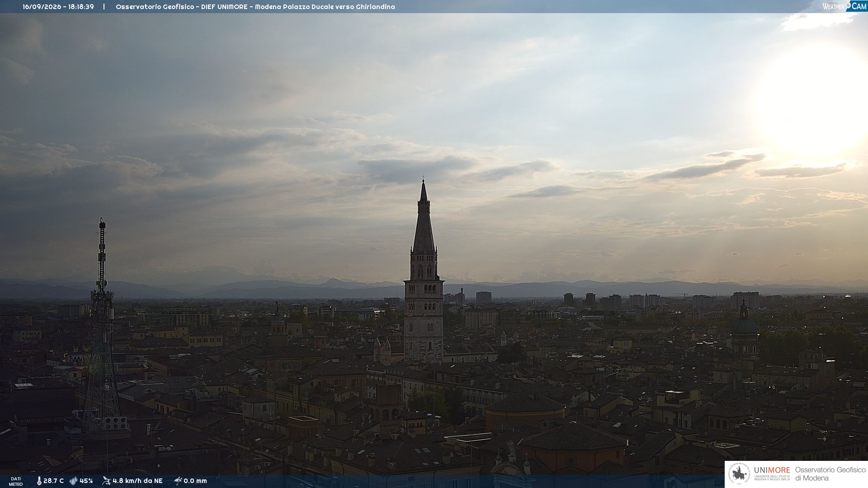Image resolution: width=868 pixels, height=488 pixels.
Task: Click the rain umbrella precipitation icon
Action: [178, 481]
